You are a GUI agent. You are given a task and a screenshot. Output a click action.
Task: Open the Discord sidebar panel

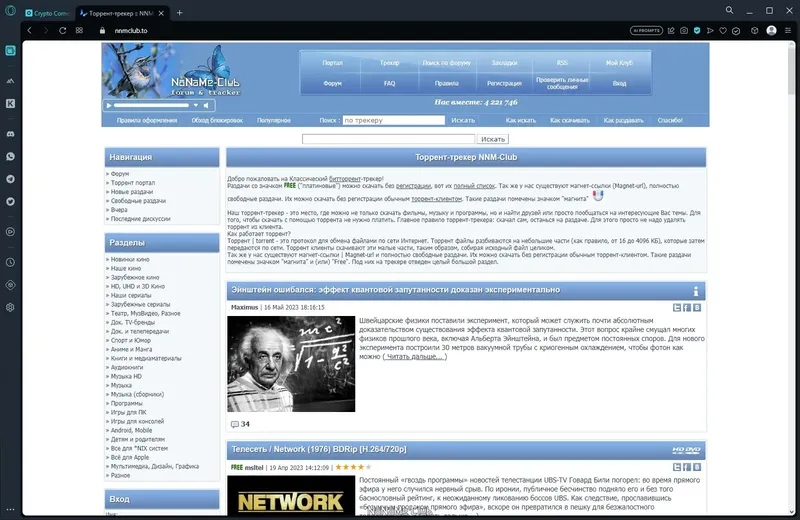[10, 134]
